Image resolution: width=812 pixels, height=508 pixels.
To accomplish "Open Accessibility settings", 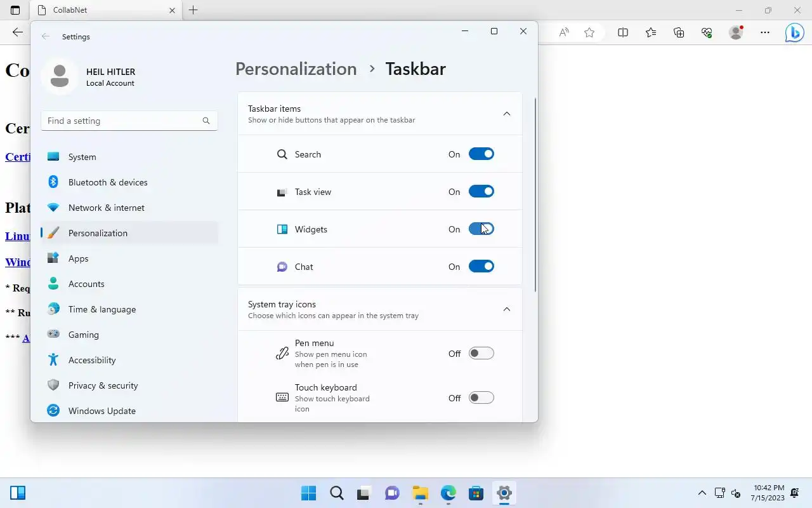I will pyautogui.click(x=129, y=360).
